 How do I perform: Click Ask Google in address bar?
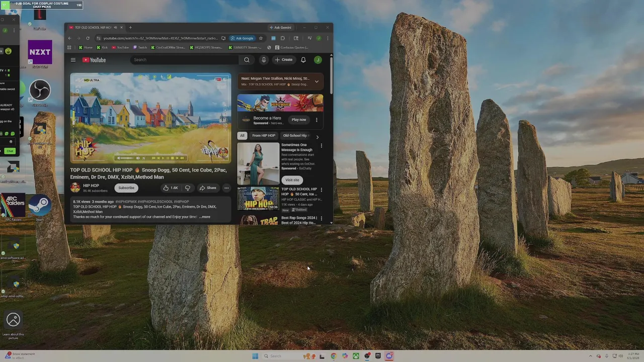[x=242, y=38]
